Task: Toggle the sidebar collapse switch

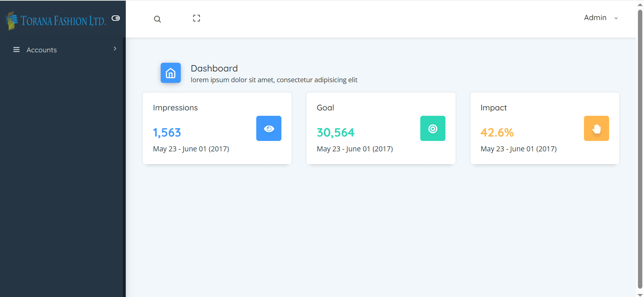Action: [x=116, y=18]
